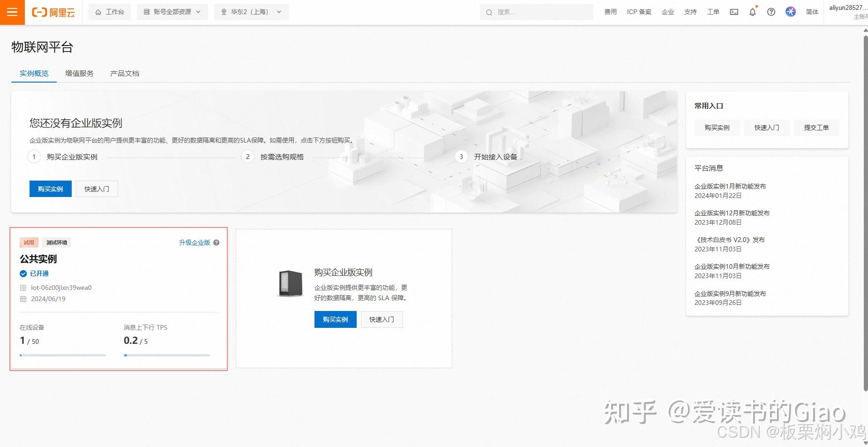
Task: Click the Aliyun logo
Action: pyautogui.click(x=53, y=12)
